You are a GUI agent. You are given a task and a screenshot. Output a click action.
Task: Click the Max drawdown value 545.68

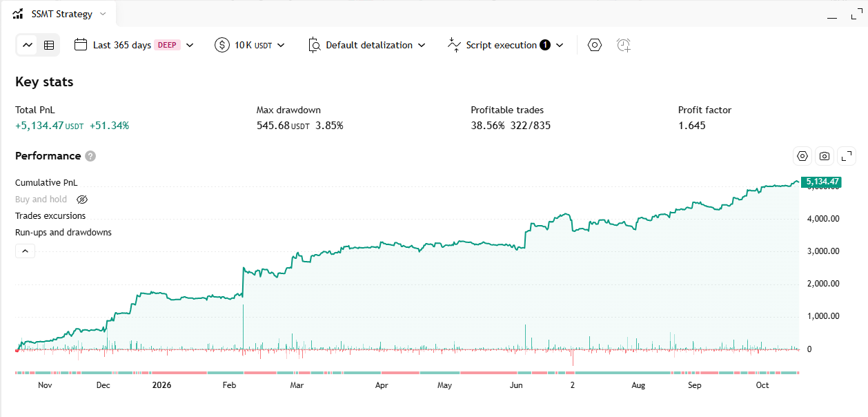[273, 126]
